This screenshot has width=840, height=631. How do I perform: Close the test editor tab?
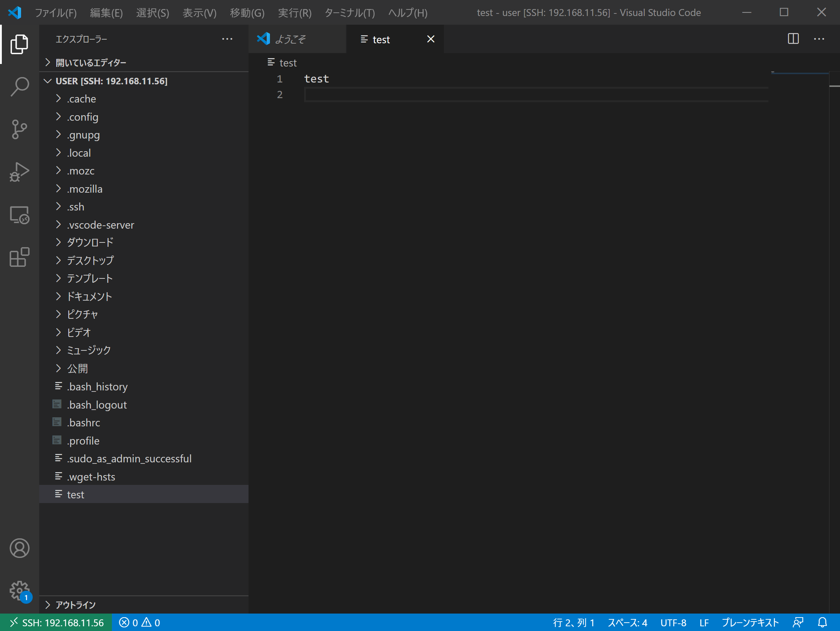point(430,39)
